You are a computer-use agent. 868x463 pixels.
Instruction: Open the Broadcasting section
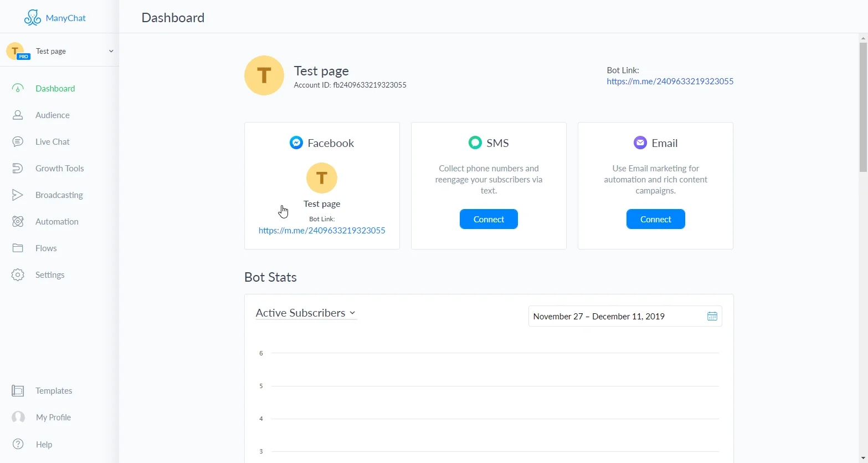[59, 195]
